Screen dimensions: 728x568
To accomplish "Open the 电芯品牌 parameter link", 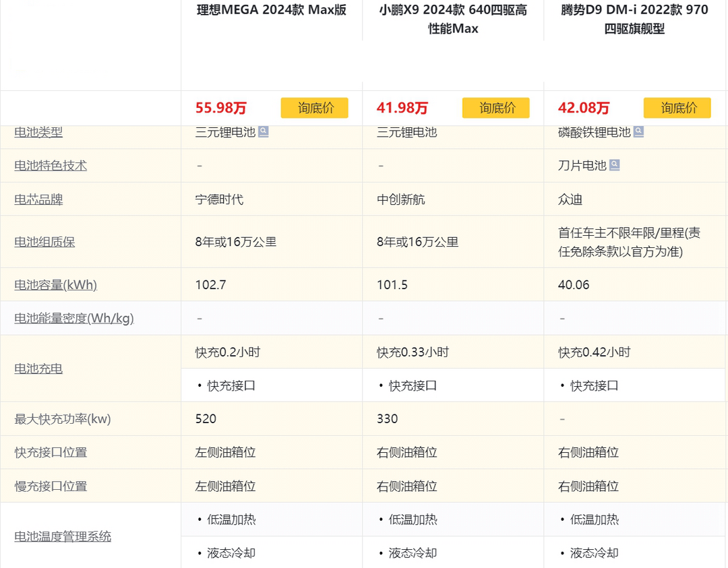I will pyautogui.click(x=38, y=199).
